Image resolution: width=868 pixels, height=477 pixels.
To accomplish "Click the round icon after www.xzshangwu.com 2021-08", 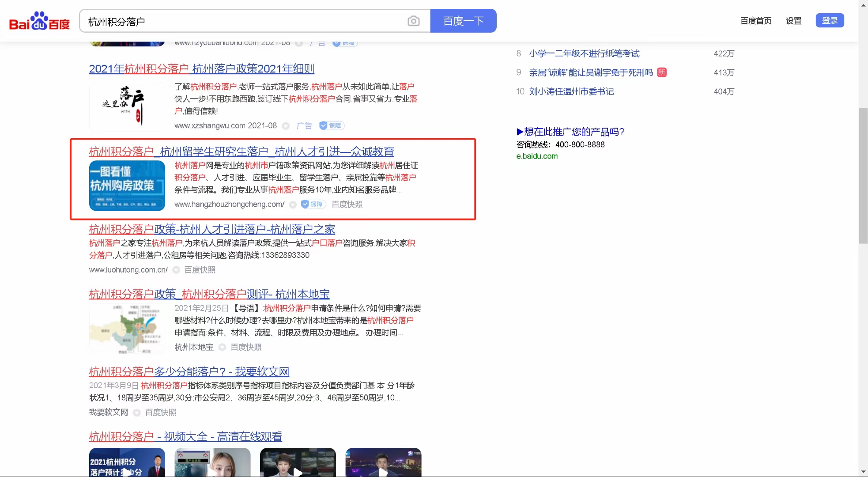I will tap(286, 126).
